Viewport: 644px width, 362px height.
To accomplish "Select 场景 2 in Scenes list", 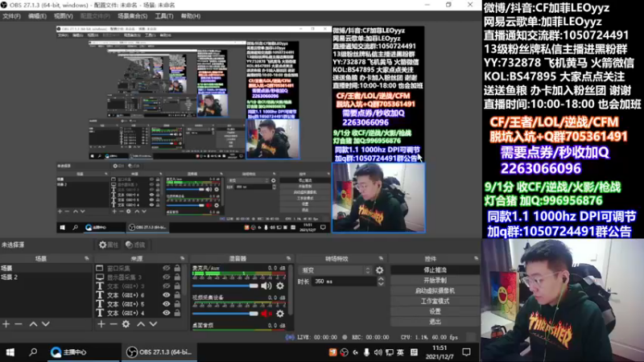I will click(46, 277).
